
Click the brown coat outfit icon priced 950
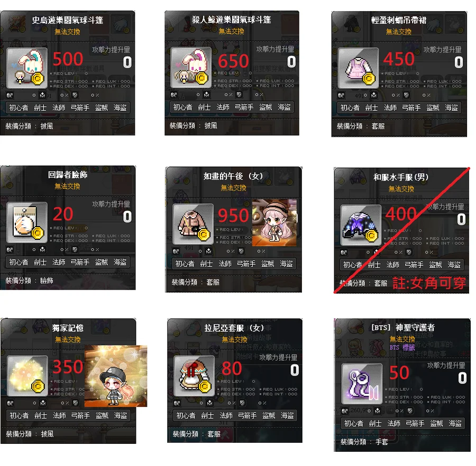point(193,225)
